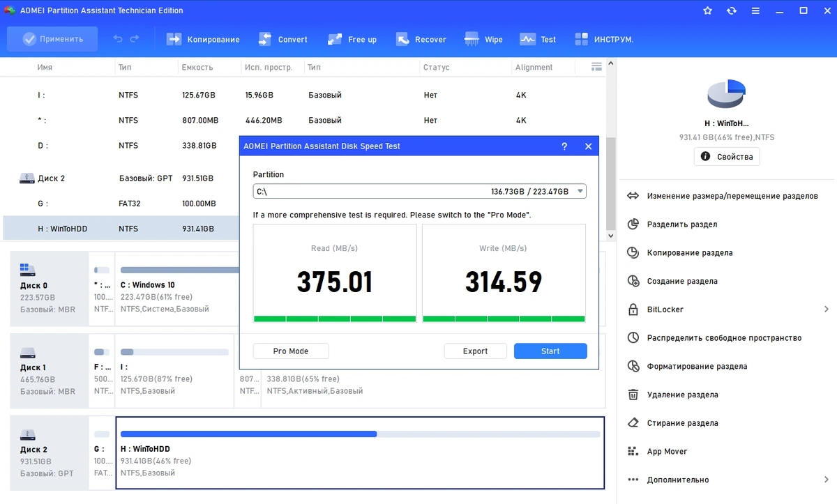Screen dimensions: 837x504
Task: Open the Test toolbar menu
Action: (x=538, y=39)
